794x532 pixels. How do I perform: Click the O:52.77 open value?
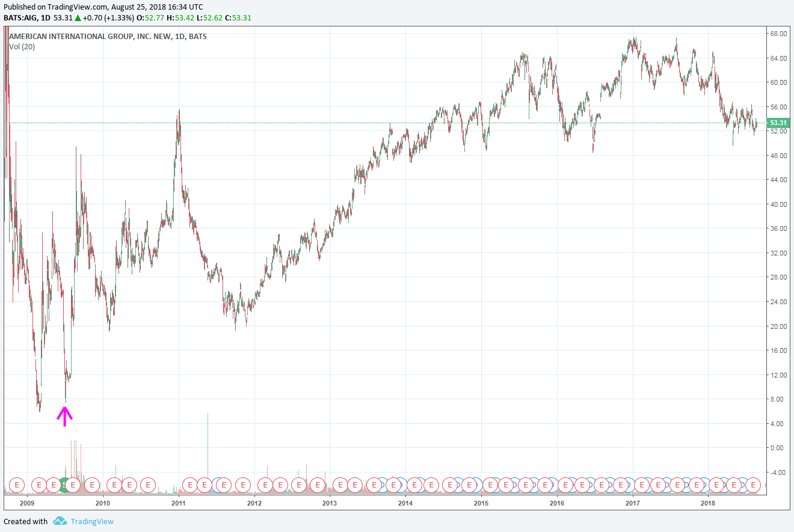150,17
